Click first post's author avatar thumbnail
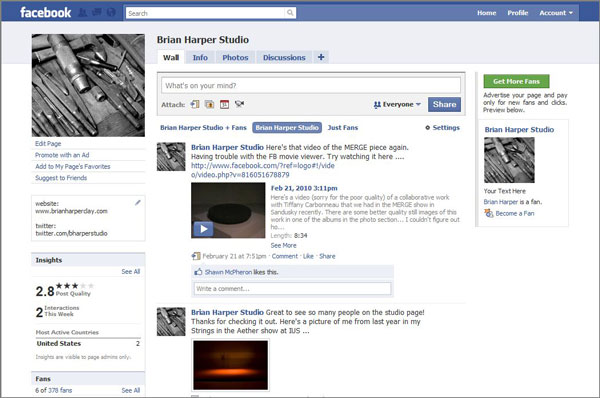 [x=171, y=157]
